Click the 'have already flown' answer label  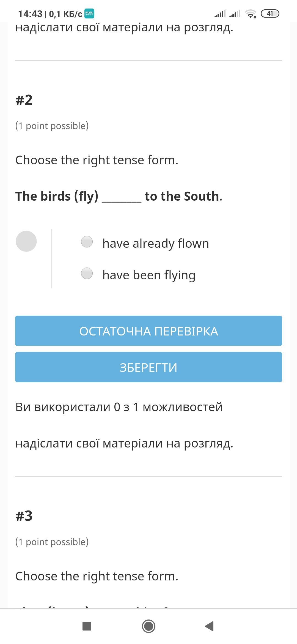coord(156,243)
